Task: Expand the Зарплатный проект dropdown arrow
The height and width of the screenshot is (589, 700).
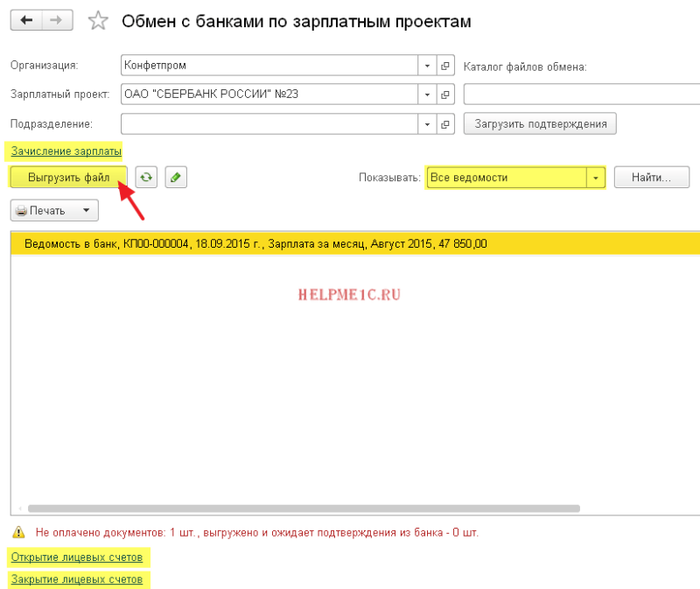Action: [x=427, y=95]
